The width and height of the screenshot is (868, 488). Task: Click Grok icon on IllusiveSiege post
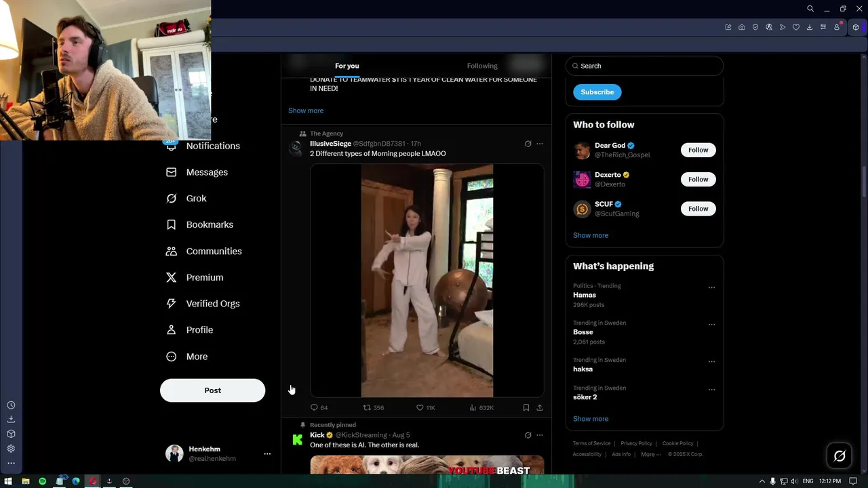[528, 144]
